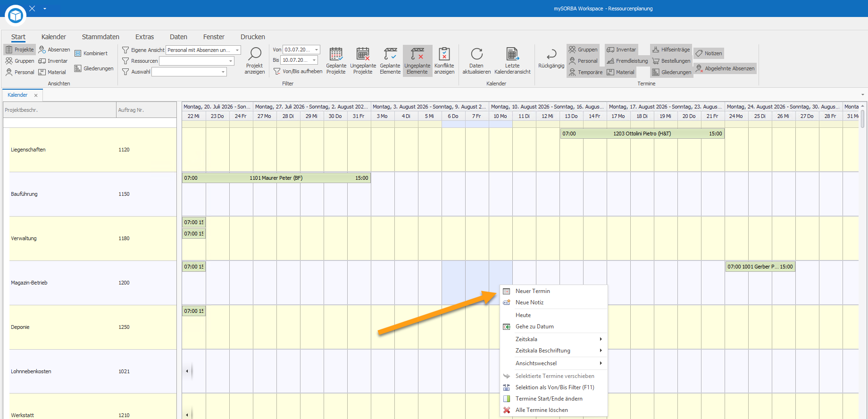Viewport: 868px width, 419px height.
Task: Toggle Ungeplante Elemente filter
Action: tap(417, 60)
